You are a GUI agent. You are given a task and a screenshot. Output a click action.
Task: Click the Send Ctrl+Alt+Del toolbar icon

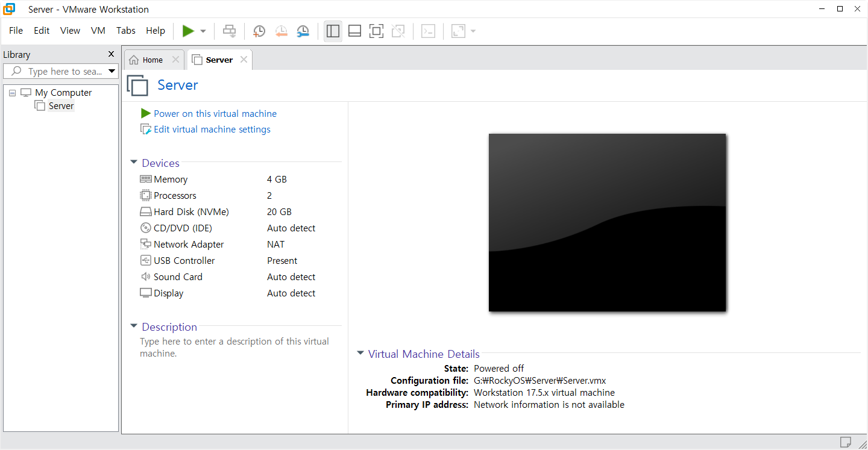coord(229,31)
